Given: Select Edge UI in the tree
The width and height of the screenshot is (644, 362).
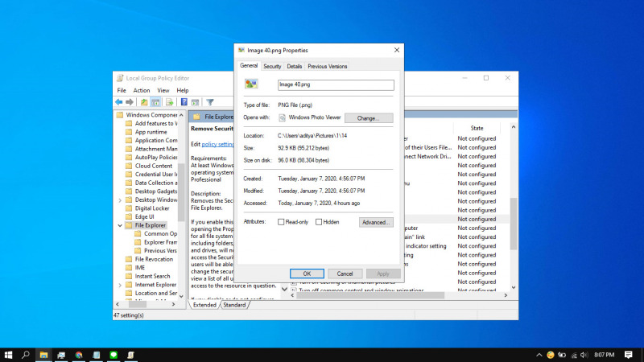Looking at the screenshot, I should click(145, 216).
